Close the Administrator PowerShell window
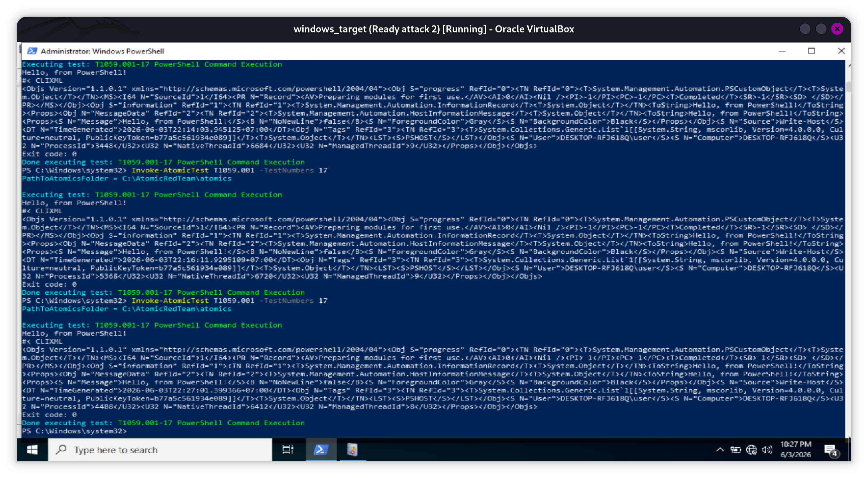This screenshot has height=478, width=868. (x=841, y=51)
